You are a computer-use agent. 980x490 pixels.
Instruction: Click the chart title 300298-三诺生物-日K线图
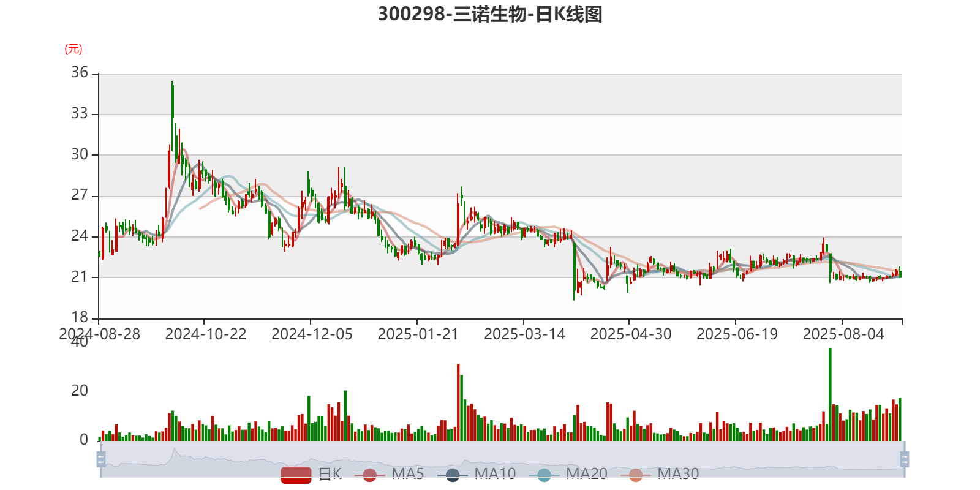[x=490, y=13]
